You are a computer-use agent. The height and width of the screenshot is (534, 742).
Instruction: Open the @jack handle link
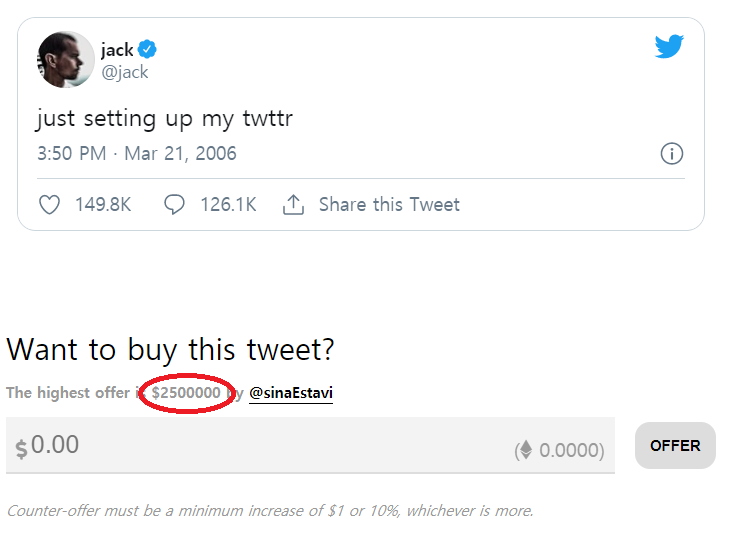(124, 72)
